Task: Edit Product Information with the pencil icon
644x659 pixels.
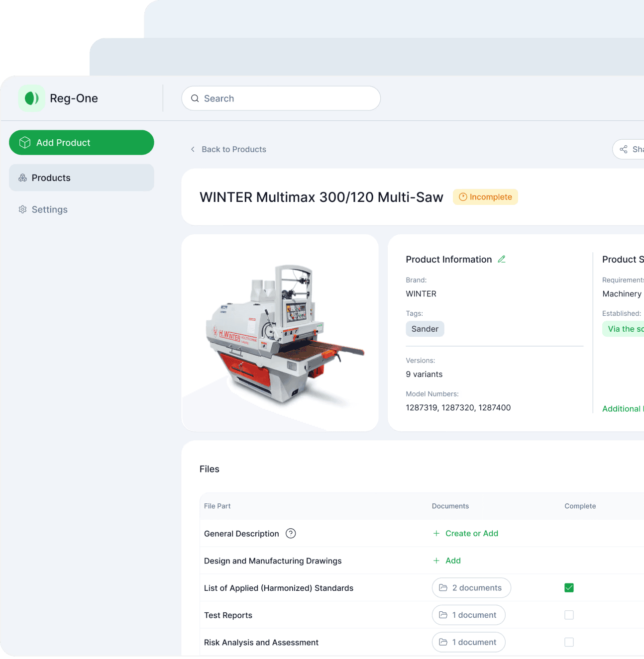Action: click(502, 259)
